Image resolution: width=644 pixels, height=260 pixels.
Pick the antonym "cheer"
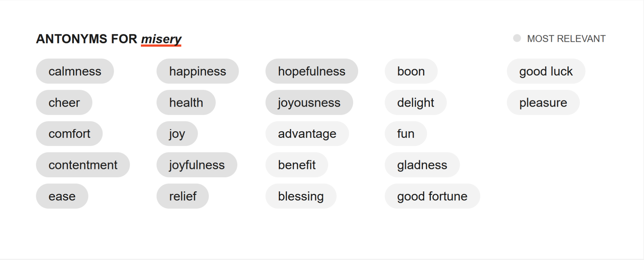pyautogui.click(x=64, y=102)
